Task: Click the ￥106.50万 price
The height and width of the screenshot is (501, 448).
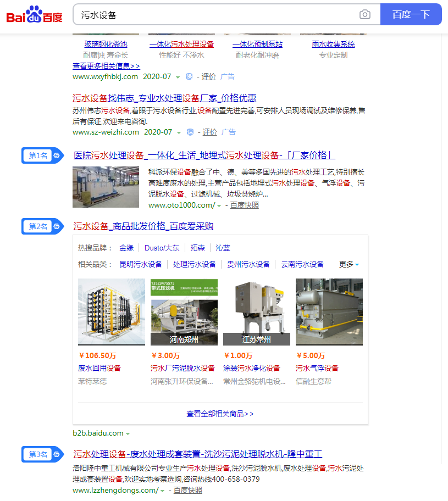Action: [97, 355]
